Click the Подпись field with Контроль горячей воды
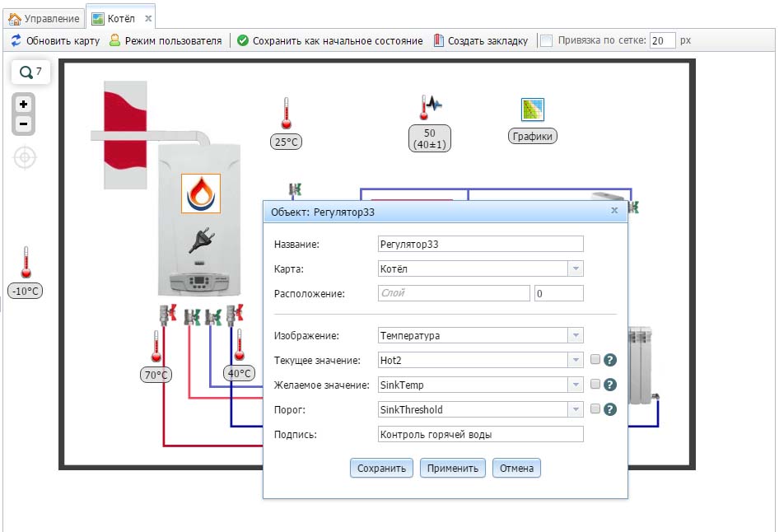Viewport: 779px width, 532px height. coord(480,434)
